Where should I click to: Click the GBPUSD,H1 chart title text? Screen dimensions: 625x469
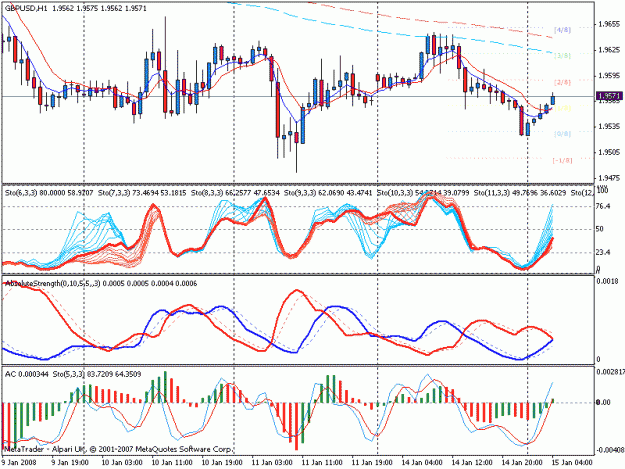click(26, 8)
